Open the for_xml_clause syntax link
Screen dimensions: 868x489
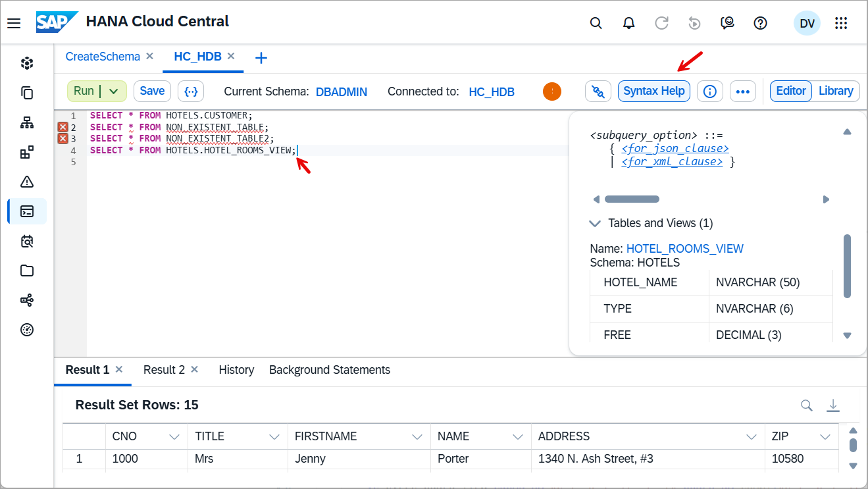coord(672,162)
